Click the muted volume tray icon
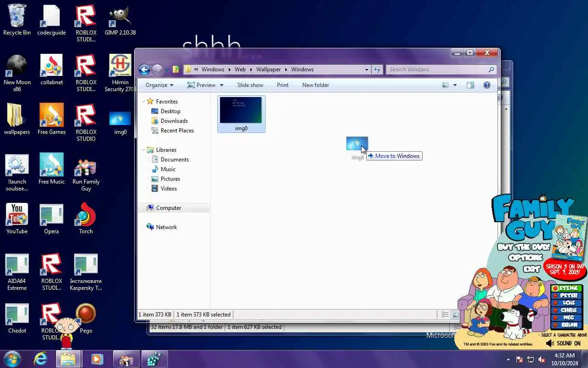This screenshot has height=368, width=588. click(542, 359)
